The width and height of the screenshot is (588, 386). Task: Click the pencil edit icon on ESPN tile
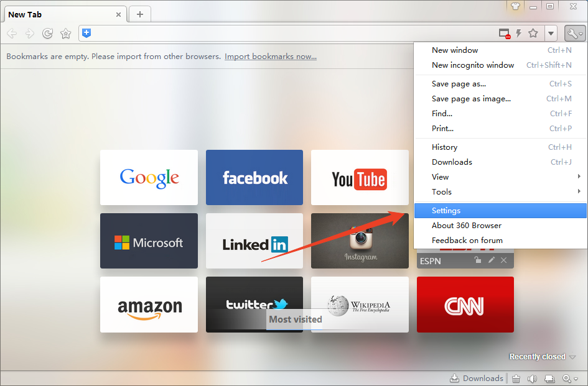[x=492, y=260]
